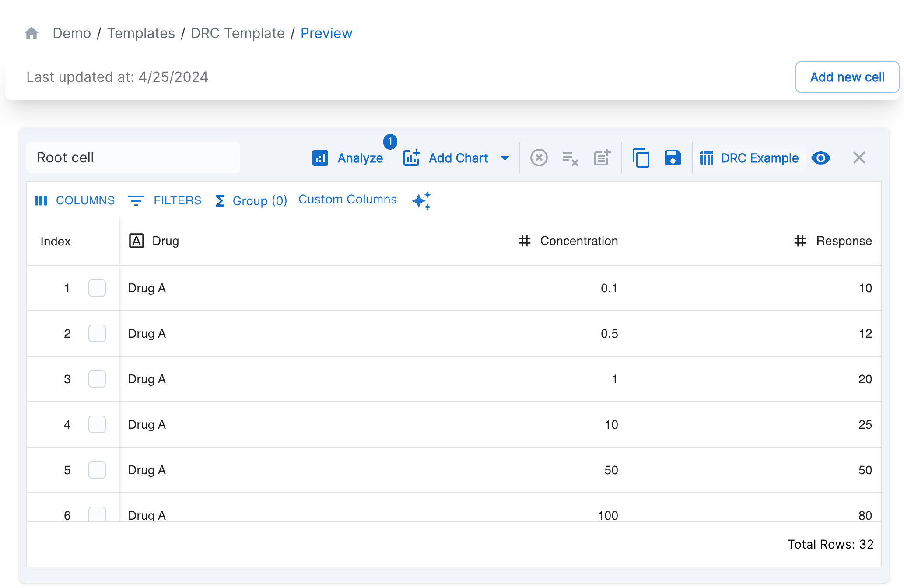Select the row 5 checkbox
Viewport: 904px width, 588px height.
(97, 470)
